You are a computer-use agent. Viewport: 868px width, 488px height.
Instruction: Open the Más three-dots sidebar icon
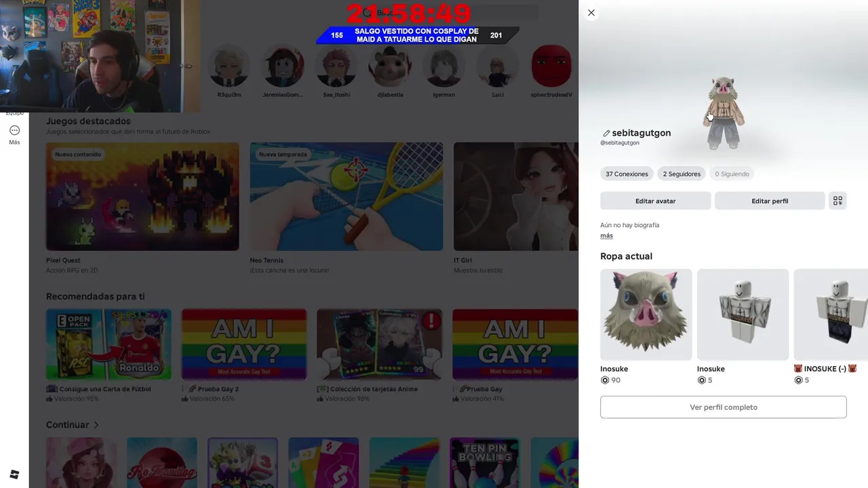pyautogui.click(x=14, y=130)
